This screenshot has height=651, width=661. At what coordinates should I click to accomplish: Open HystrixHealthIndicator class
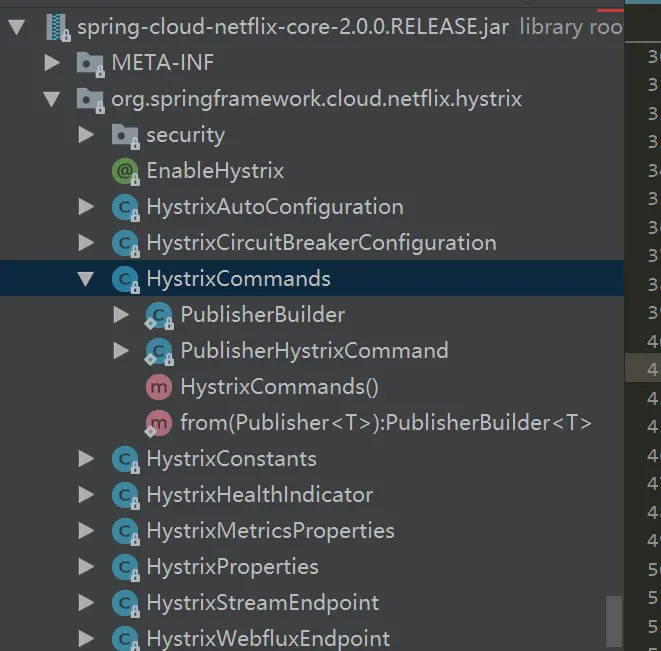260,495
